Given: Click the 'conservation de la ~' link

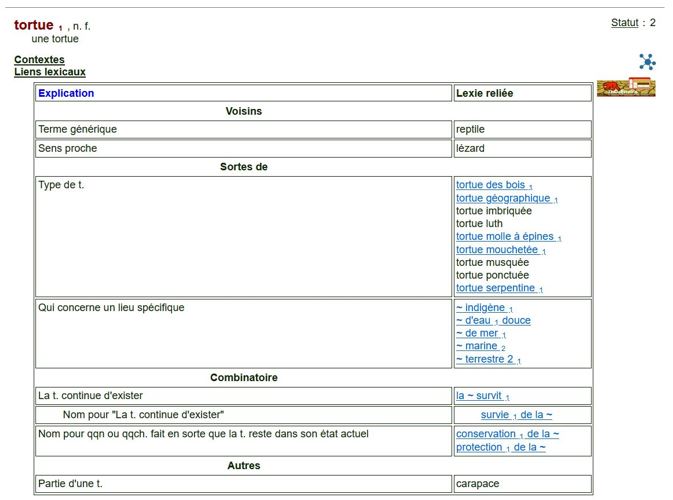Looking at the screenshot, I should click(507, 434).
